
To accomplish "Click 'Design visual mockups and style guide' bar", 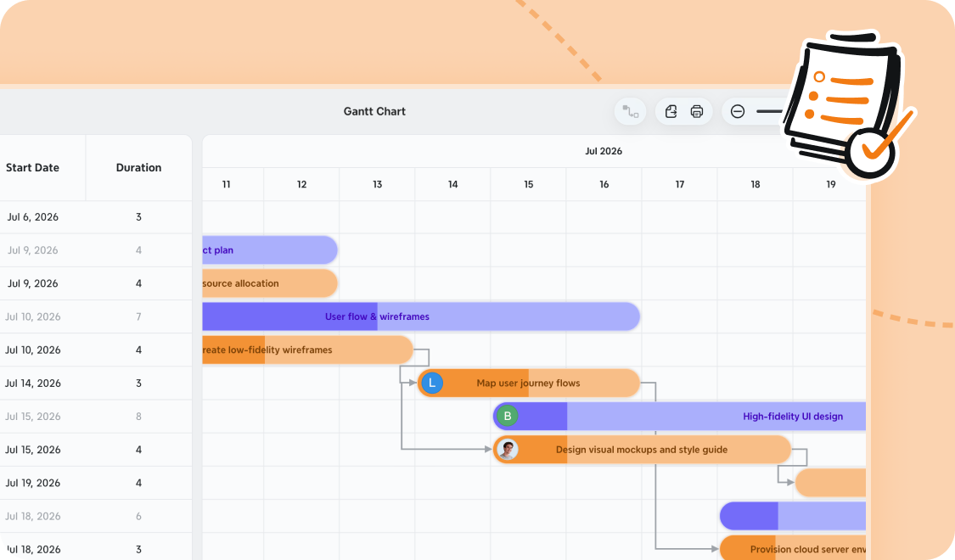I will click(x=642, y=450).
